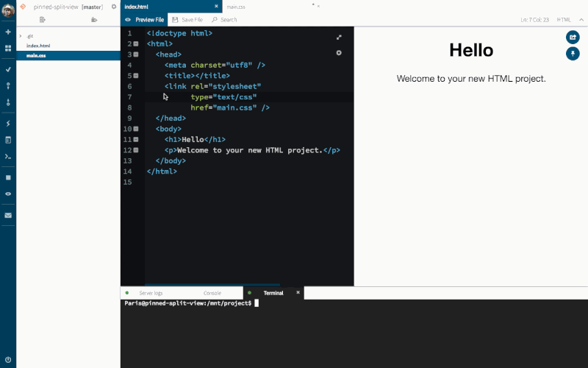Screen dimensions: 588x368
Task: Switch to the Server logs tab
Action: [151, 293]
